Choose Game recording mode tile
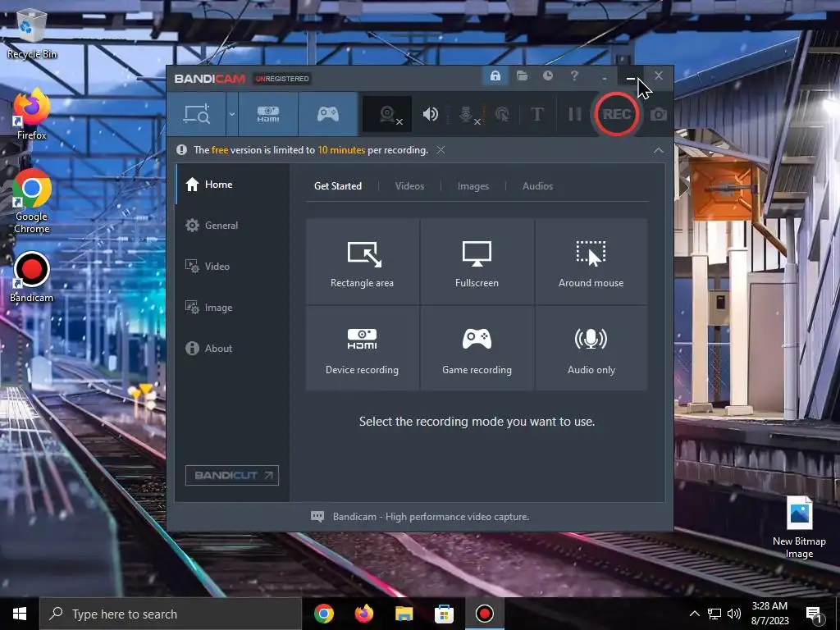This screenshot has width=840, height=630. 477,348
